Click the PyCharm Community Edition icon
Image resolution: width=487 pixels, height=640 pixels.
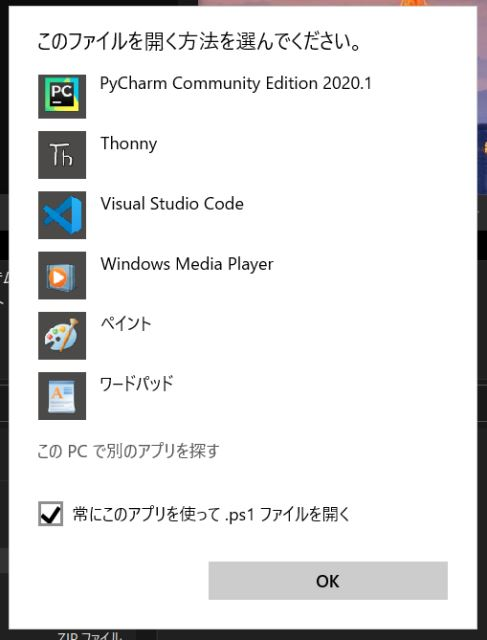pyautogui.click(x=62, y=96)
